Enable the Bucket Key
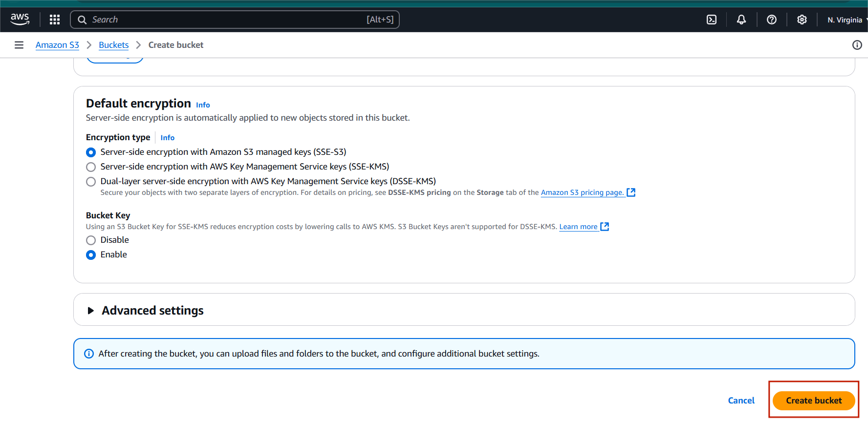Viewport: 868px width, 423px height. (x=91, y=255)
